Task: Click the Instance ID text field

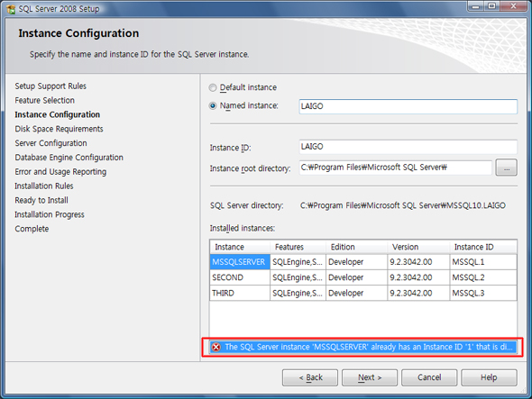Action: [408, 147]
